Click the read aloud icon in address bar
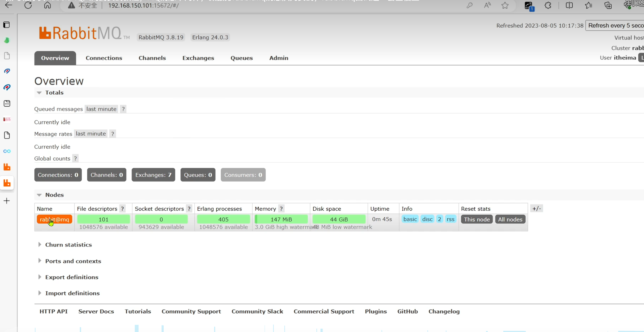Image resolution: width=644 pixels, height=332 pixels. pos(487,5)
